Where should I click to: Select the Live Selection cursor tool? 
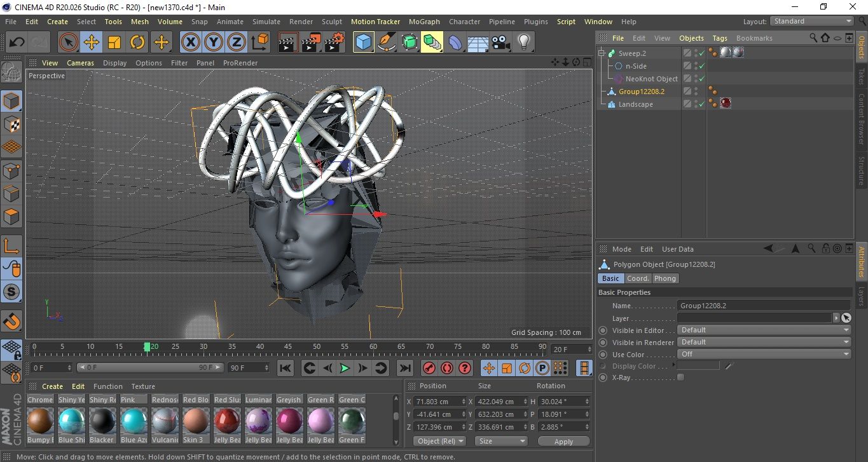[x=69, y=43]
